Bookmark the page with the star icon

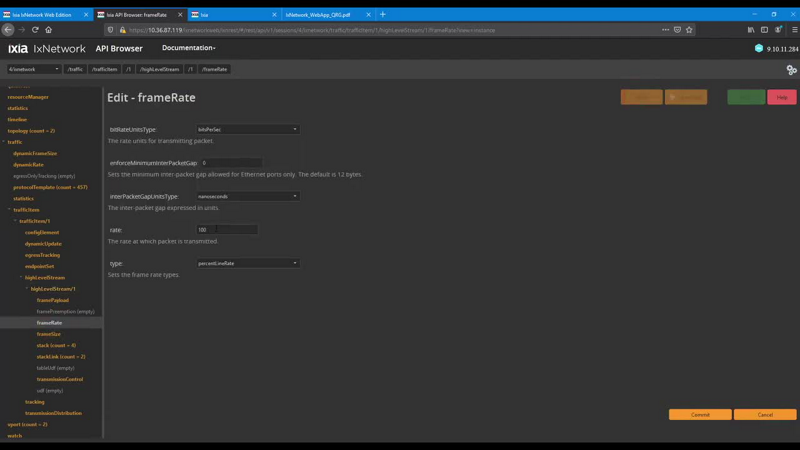[689, 30]
